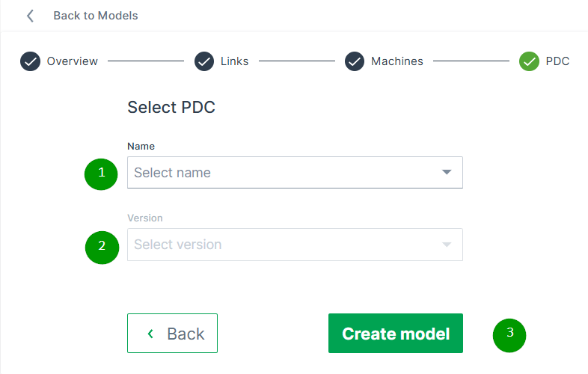Click the back chevron arrow at top
This screenshot has width=588, height=374.
pyautogui.click(x=30, y=16)
